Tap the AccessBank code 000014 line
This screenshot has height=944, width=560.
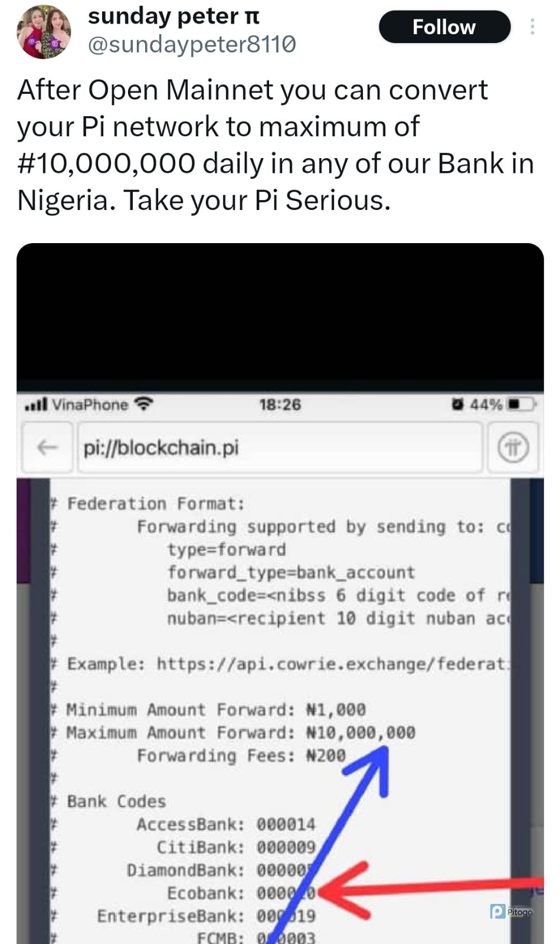(226, 824)
